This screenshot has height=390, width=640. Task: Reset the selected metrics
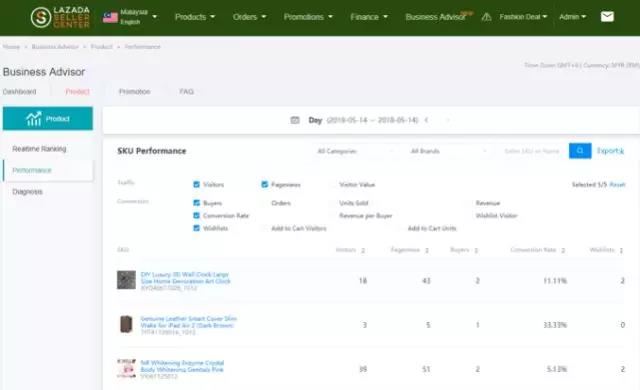point(617,184)
